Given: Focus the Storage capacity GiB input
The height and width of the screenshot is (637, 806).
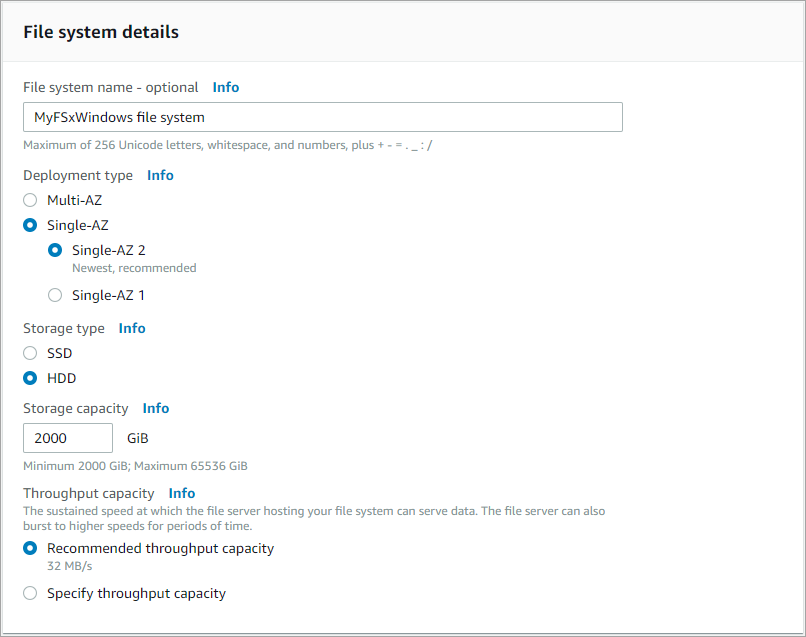Looking at the screenshot, I should click(x=68, y=438).
